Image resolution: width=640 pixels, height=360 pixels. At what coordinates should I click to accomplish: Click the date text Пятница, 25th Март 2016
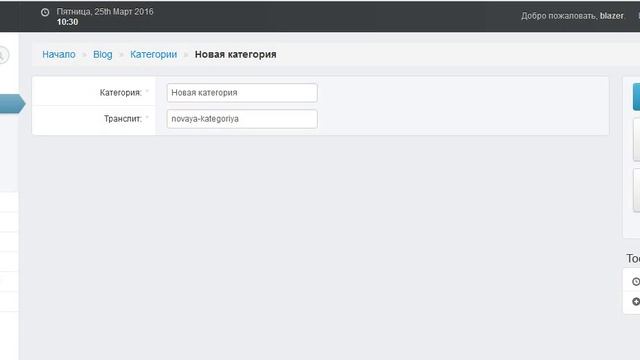point(105,11)
